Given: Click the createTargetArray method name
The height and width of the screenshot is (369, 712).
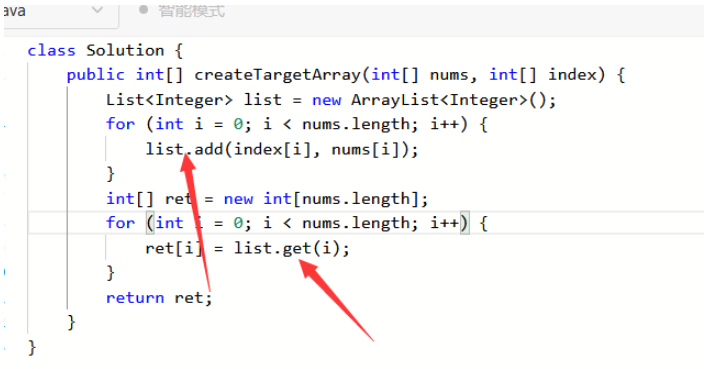Looking at the screenshot, I should (x=277, y=75).
